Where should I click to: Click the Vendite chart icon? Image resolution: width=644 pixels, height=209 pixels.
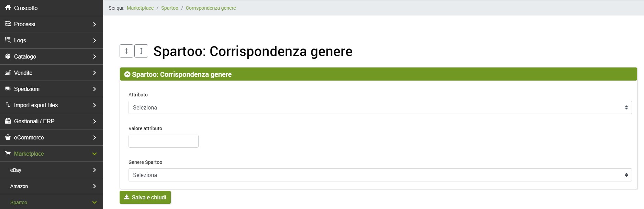[x=8, y=73]
